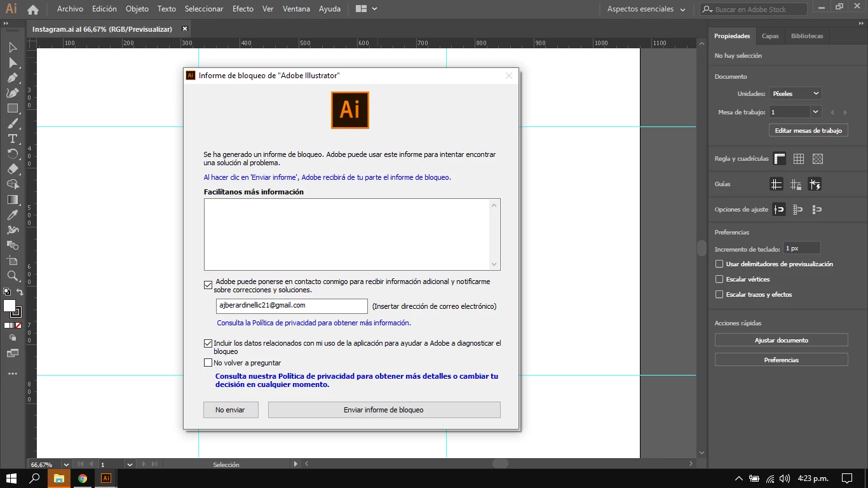Viewport: 868px width, 488px height.
Task: Switch to the Bibliotecas tab
Action: point(807,36)
